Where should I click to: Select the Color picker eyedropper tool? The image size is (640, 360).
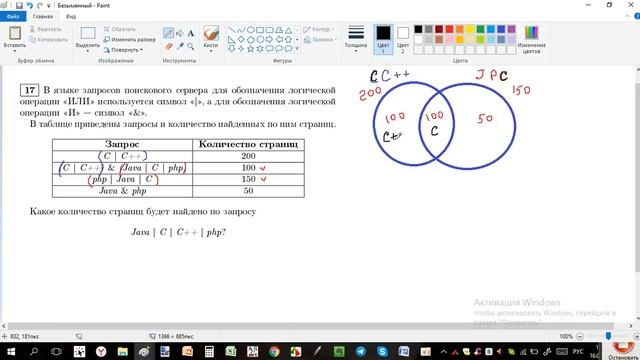[180, 47]
